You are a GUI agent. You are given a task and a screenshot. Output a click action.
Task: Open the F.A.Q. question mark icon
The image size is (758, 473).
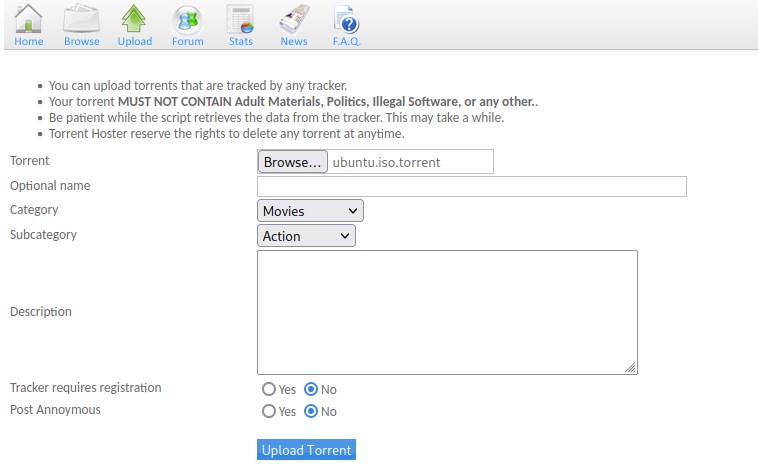click(x=346, y=19)
